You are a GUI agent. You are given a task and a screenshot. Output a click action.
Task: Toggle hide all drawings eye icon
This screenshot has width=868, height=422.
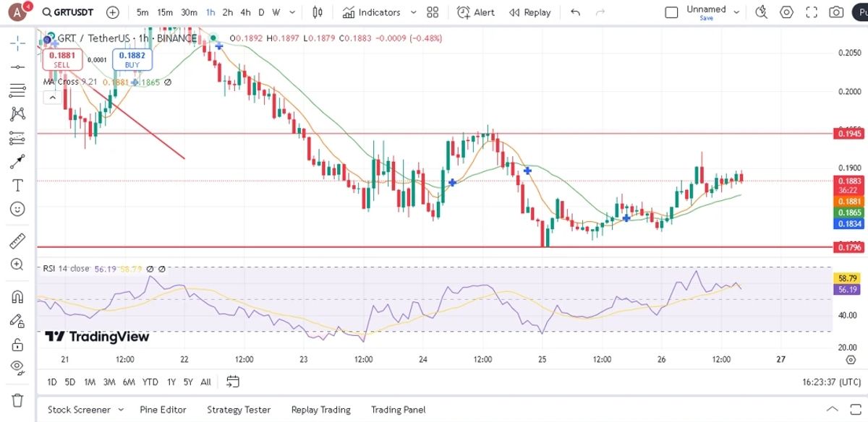17,367
